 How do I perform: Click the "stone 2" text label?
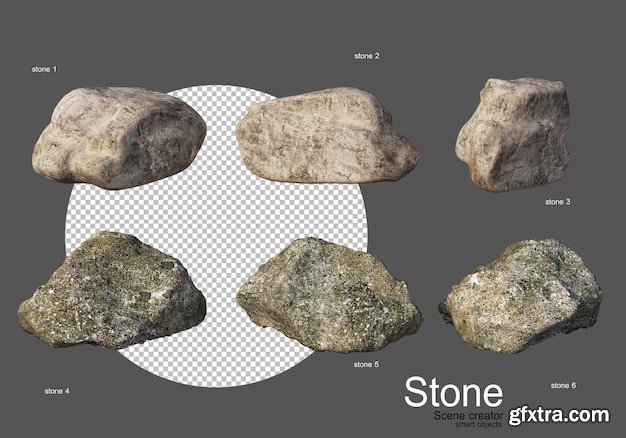point(367,56)
